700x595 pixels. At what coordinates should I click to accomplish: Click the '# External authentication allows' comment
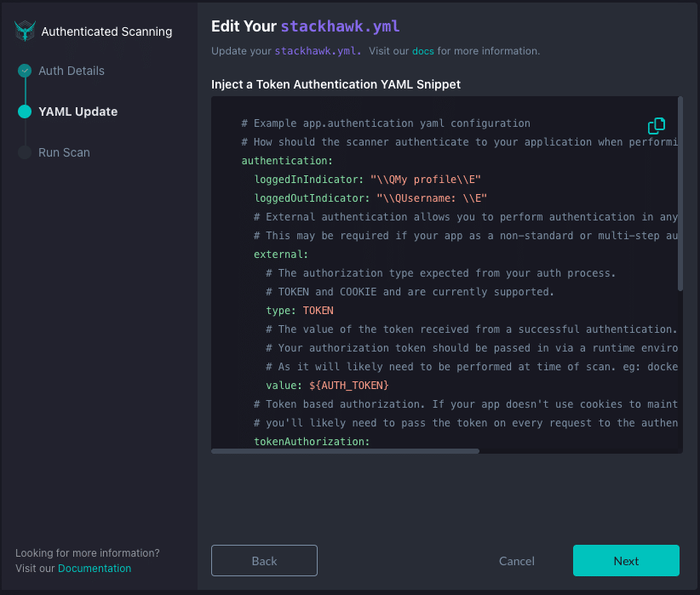pos(466,217)
